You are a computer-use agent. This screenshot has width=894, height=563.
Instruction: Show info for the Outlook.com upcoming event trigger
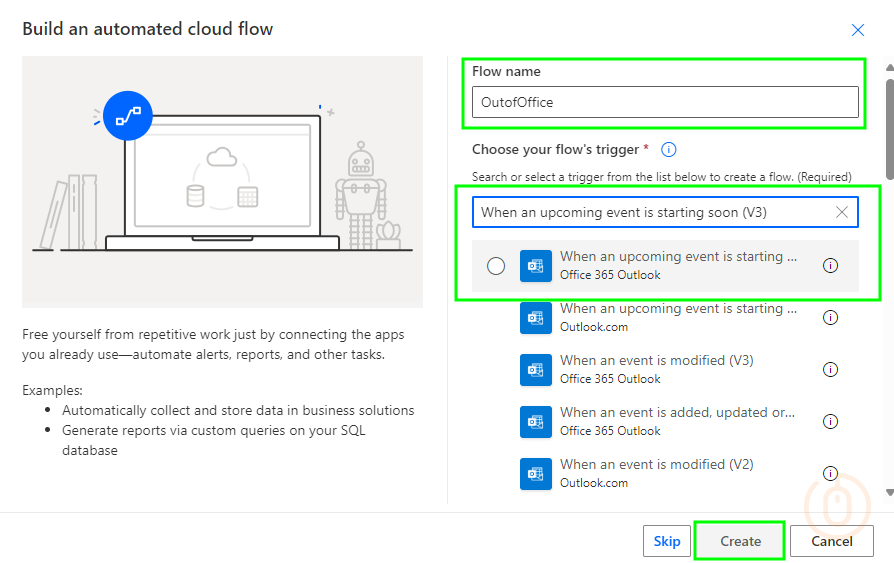829,318
